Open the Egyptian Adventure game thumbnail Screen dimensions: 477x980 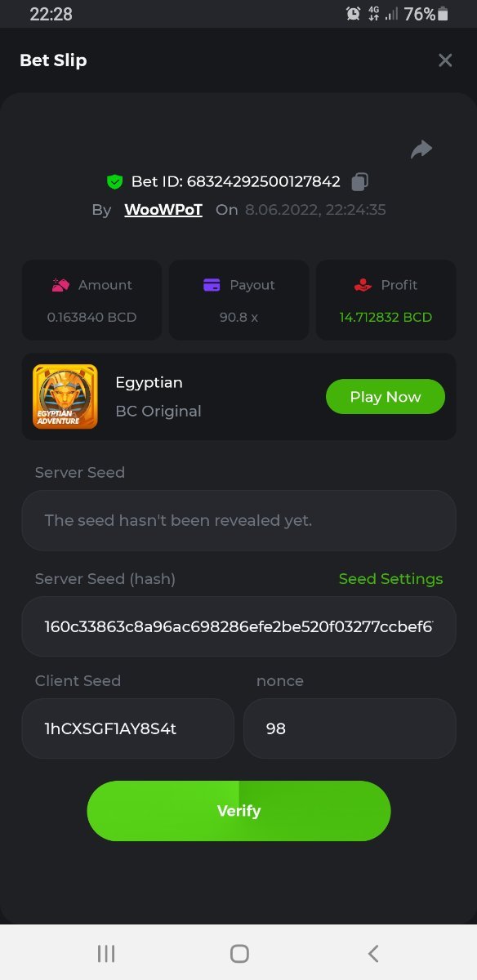(x=65, y=397)
